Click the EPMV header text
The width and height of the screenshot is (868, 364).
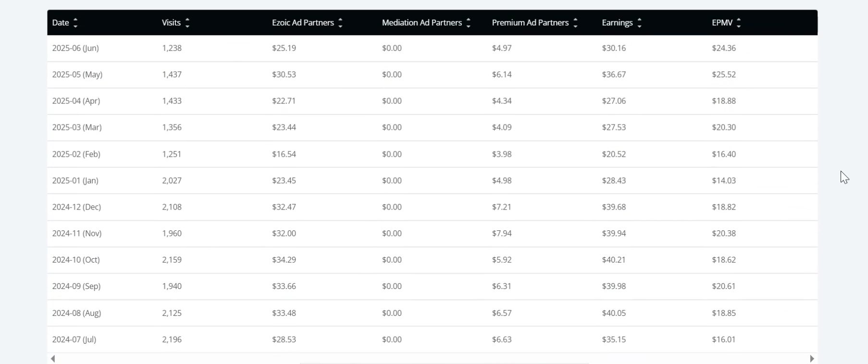[722, 23]
